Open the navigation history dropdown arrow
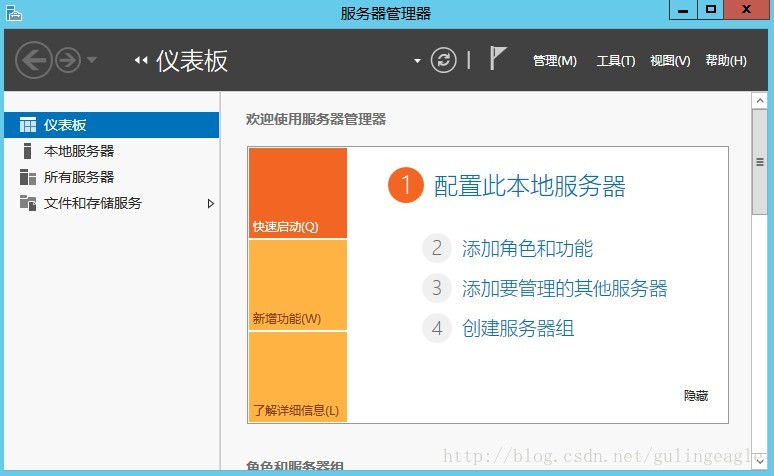 pos(92,60)
